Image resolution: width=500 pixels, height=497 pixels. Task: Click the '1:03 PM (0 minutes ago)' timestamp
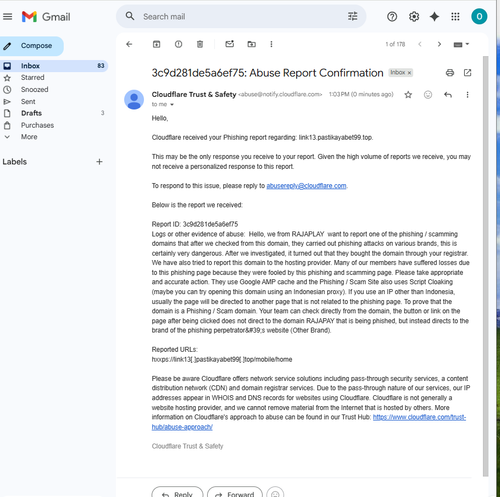coord(361,94)
